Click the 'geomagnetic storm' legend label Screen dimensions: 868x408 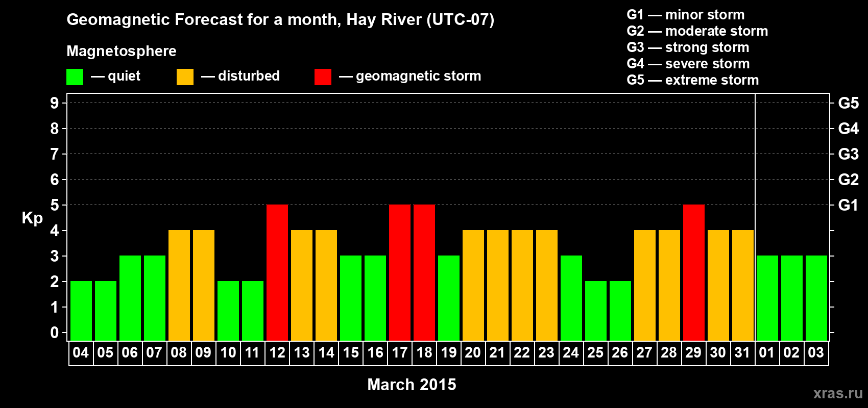(x=419, y=76)
